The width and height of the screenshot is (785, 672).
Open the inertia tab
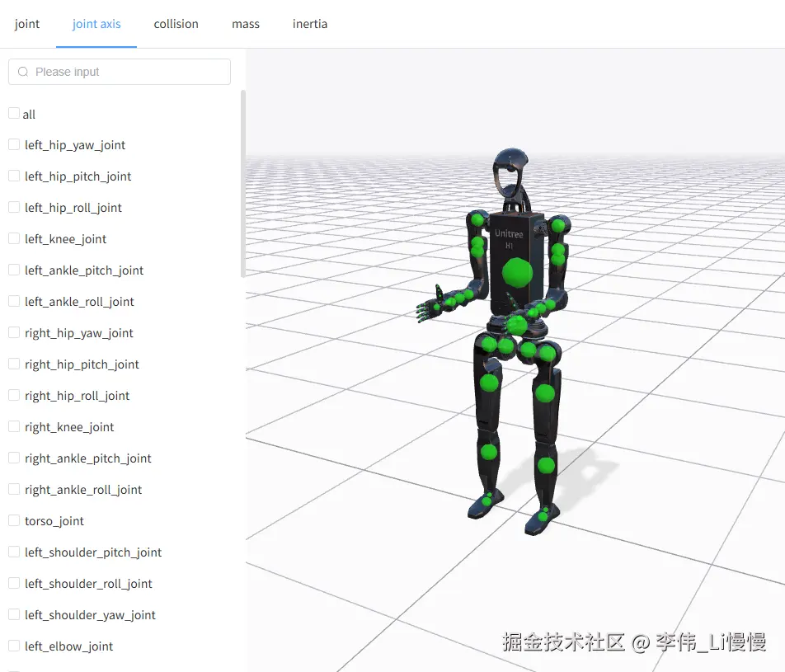click(310, 24)
